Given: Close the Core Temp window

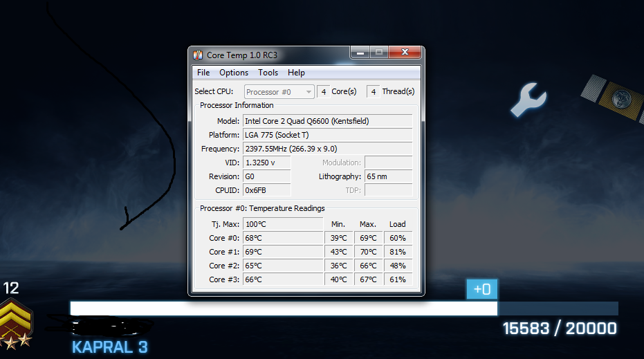Looking at the screenshot, I should click(x=405, y=52).
